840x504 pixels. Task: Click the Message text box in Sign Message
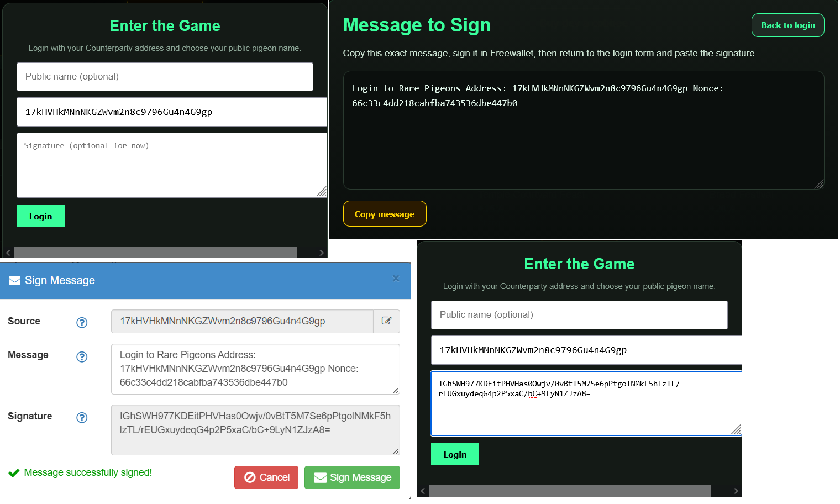tap(255, 369)
